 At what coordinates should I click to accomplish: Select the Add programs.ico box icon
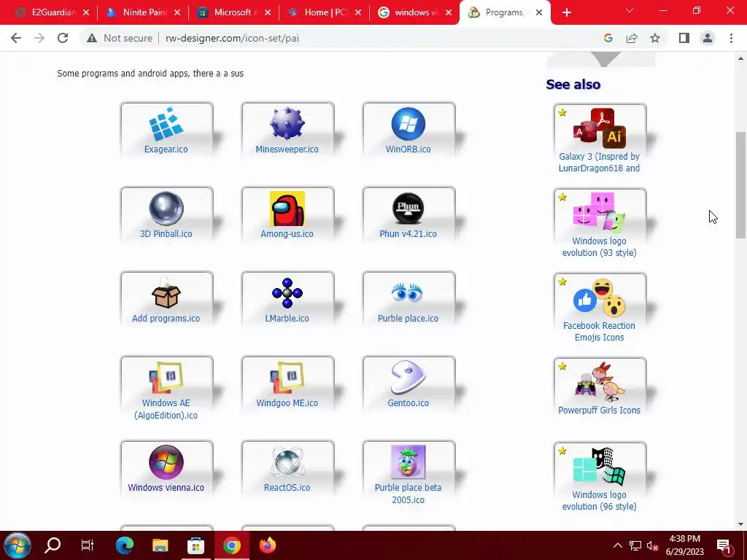(x=166, y=293)
